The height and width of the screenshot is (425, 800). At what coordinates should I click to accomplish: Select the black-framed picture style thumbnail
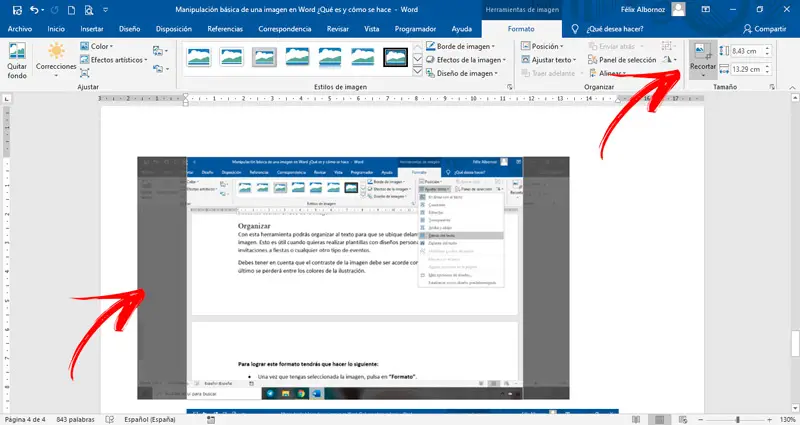point(395,57)
